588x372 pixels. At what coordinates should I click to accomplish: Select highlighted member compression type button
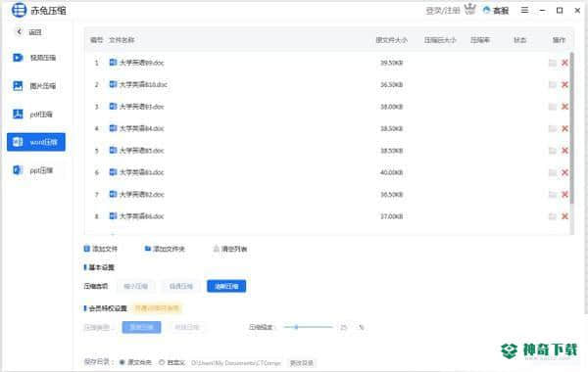(141, 327)
